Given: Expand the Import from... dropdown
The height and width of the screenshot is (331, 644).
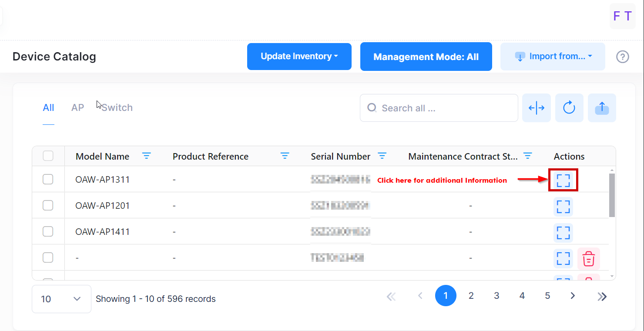Looking at the screenshot, I should pyautogui.click(x=553, y=57).
